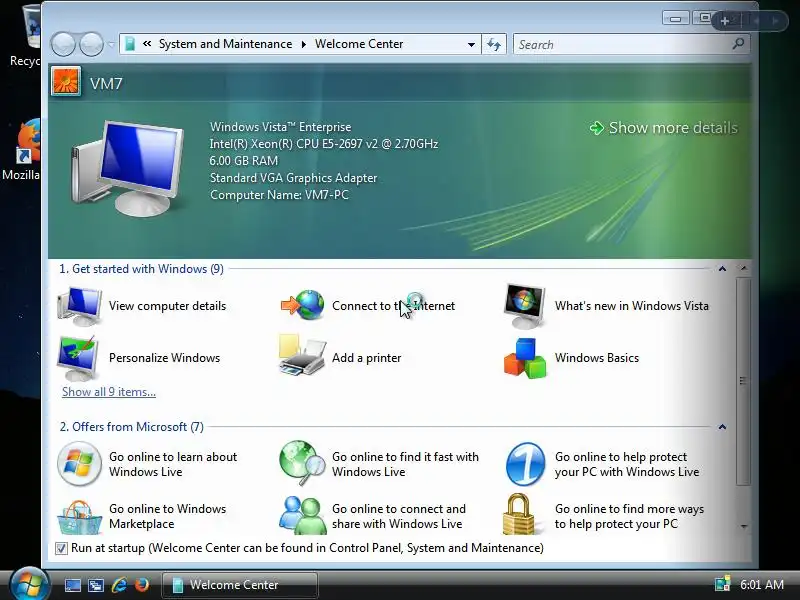Launch Firefox from Quick Launch bar

coord(142,585)
